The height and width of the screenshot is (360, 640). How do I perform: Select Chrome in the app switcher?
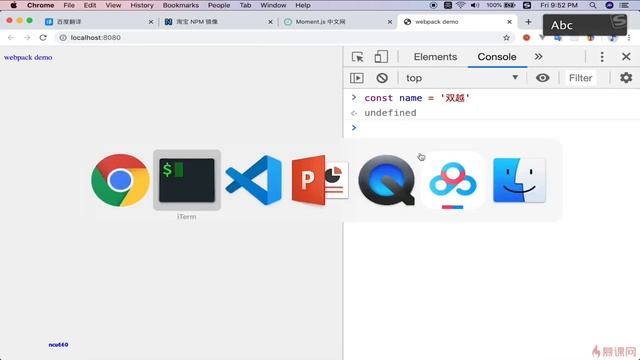click(x=120, y=180)
